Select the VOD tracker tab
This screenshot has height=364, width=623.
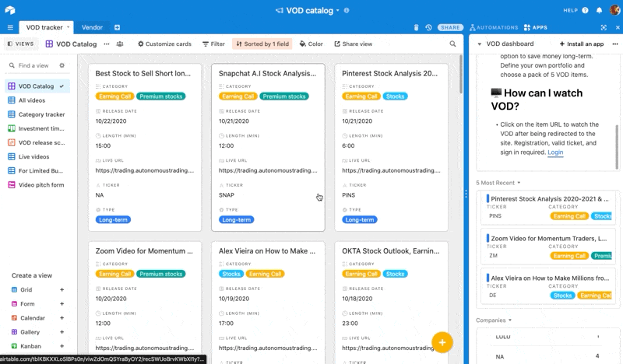click(x=44, y=27)
